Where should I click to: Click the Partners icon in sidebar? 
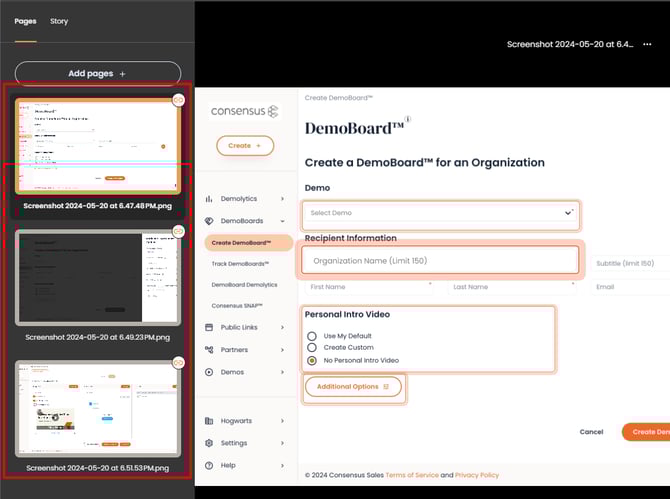[x=210, y=349]
